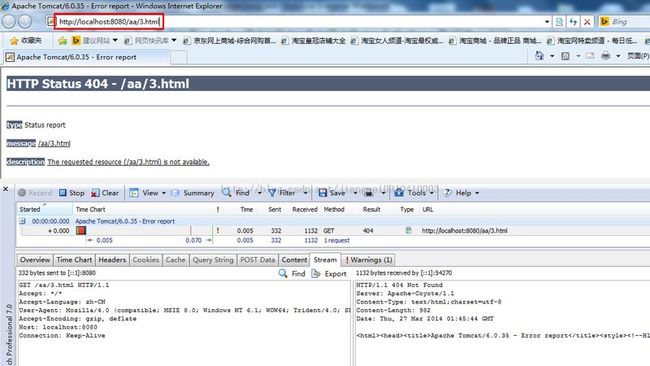Image resolution: width=650 pixels, height=366 pixels.
Task: Switch to the Stream tab
Action: [x=325, y=260]
